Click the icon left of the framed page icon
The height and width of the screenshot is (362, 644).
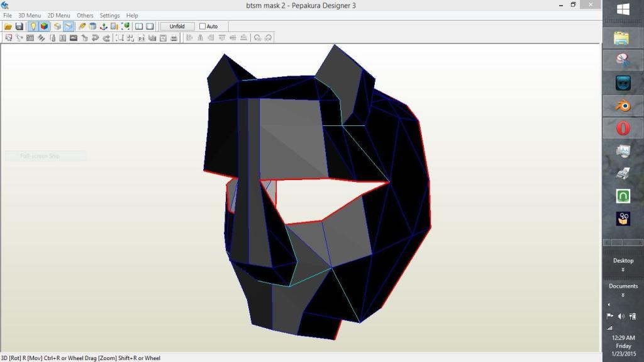tap(152, 38)
